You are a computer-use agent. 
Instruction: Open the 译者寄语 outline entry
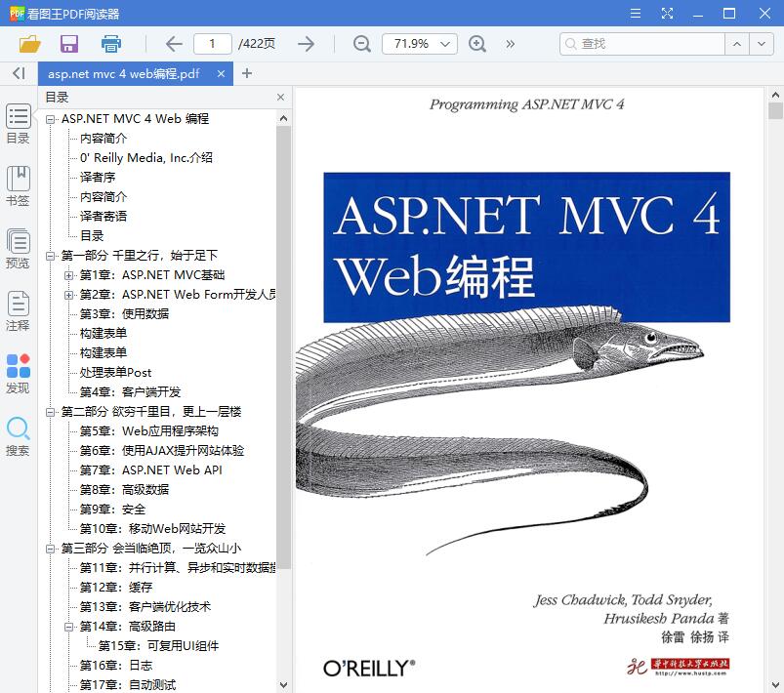[103, 217]
